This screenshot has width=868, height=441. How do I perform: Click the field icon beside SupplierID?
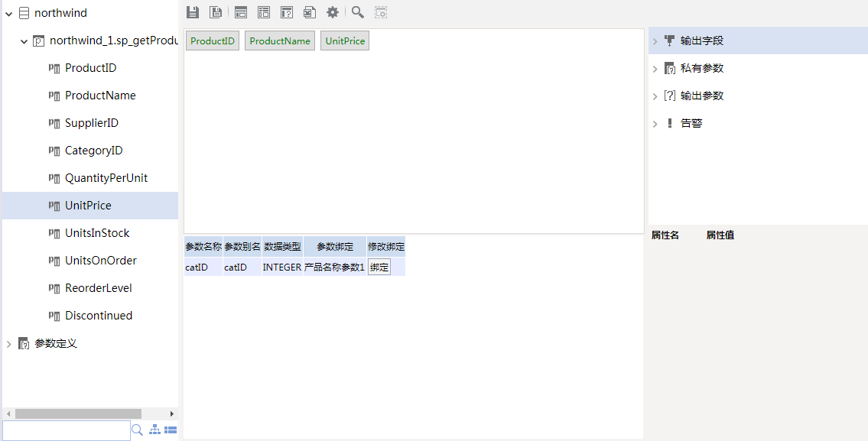click(x=54, y=123)
